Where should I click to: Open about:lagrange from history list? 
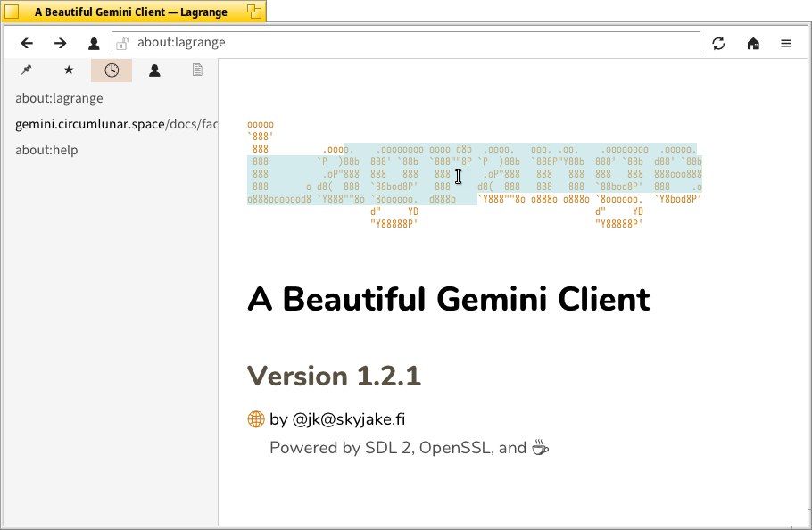click(x=112, y=98)
